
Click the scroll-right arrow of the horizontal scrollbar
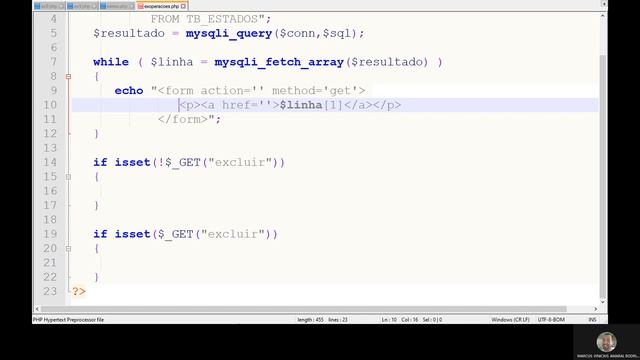click(596, 309)
